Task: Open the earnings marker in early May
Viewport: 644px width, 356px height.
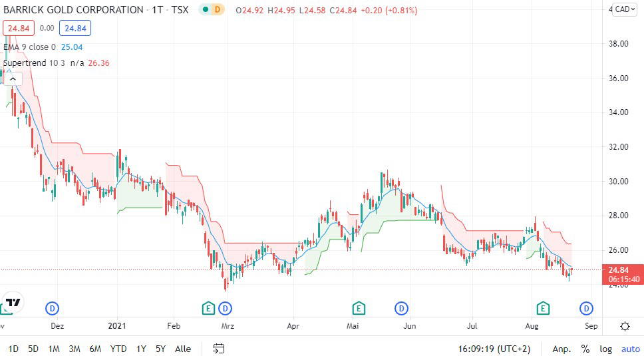Action: pos(359,308)
